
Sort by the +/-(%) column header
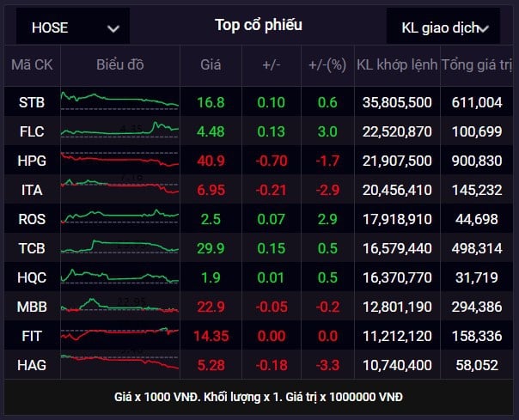pyautogui.click(x=327, y=65)
